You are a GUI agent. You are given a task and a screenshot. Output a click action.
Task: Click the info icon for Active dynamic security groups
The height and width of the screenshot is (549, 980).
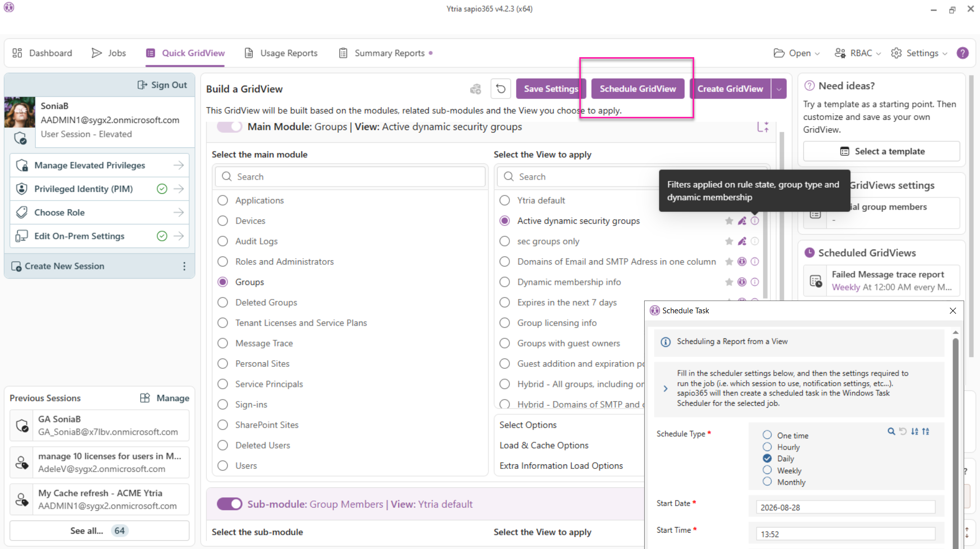pyautogui.click(x=754, y=221)
